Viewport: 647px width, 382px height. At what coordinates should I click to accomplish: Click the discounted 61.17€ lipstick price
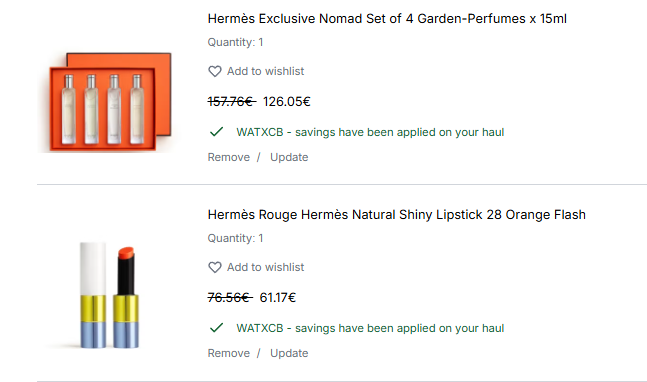click(x=277, y=297)
